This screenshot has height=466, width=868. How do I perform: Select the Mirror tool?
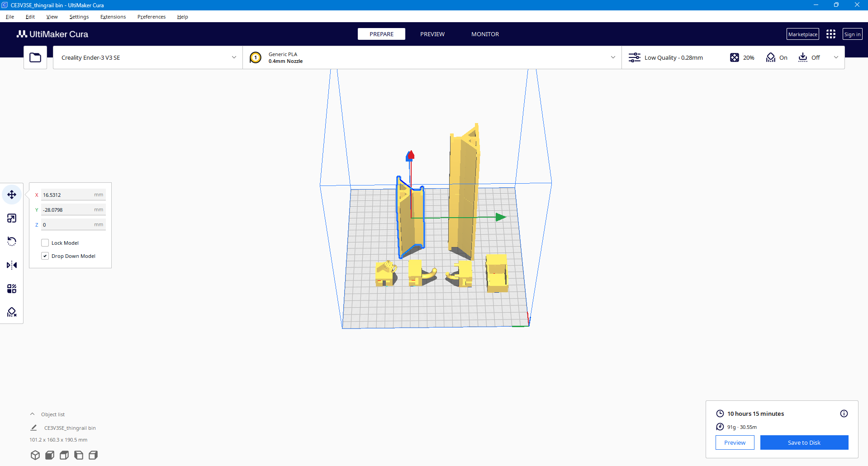12,265
